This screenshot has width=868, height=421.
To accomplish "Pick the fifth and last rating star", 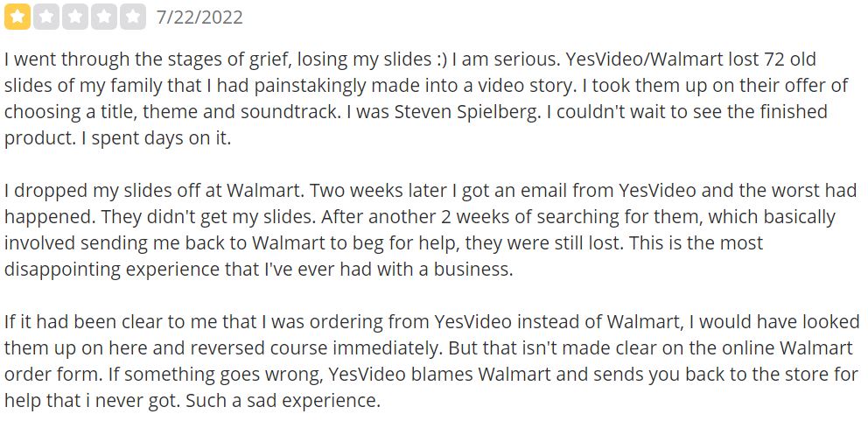I will (134, 17).
